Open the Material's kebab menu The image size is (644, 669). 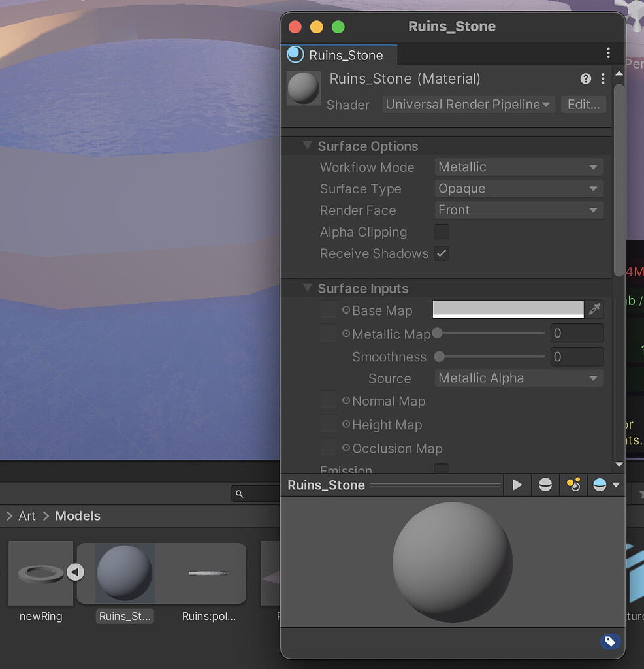(603, 78)
